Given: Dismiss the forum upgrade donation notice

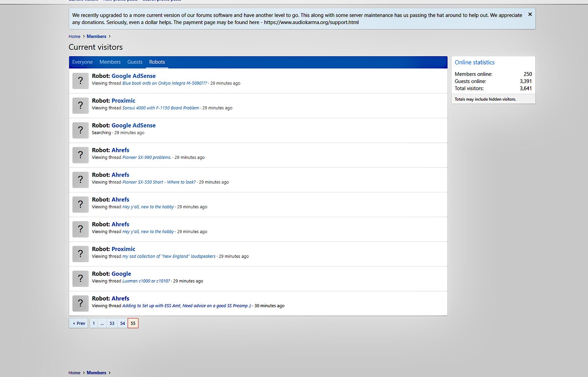Looking at the screenshot, I should pyautogui.click(x=530, y=14).
